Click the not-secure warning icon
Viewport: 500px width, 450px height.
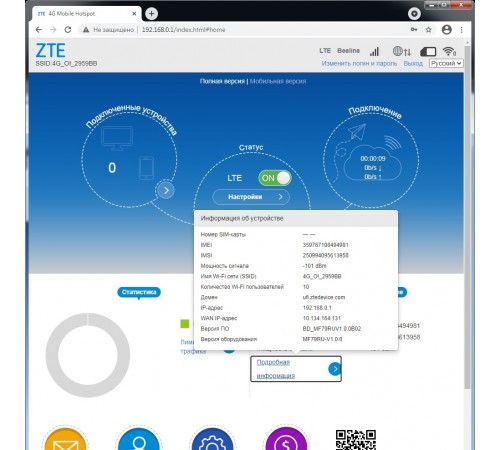pos(86,30)
